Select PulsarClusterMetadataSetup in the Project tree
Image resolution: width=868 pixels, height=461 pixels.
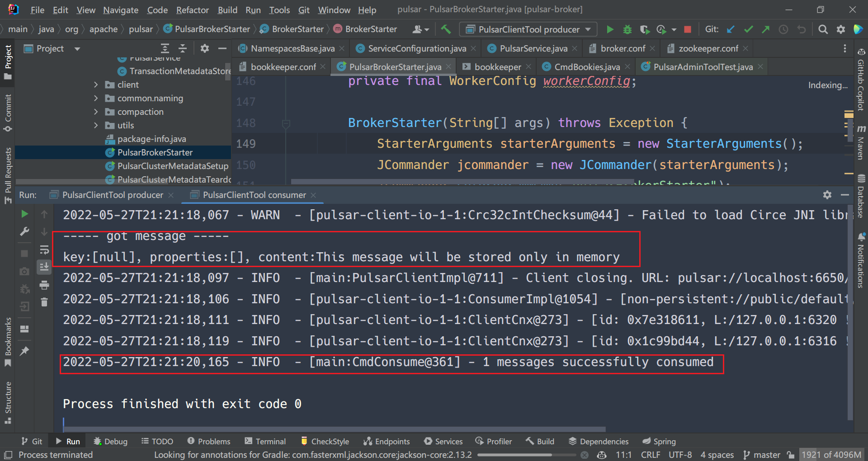coord(173,166)
